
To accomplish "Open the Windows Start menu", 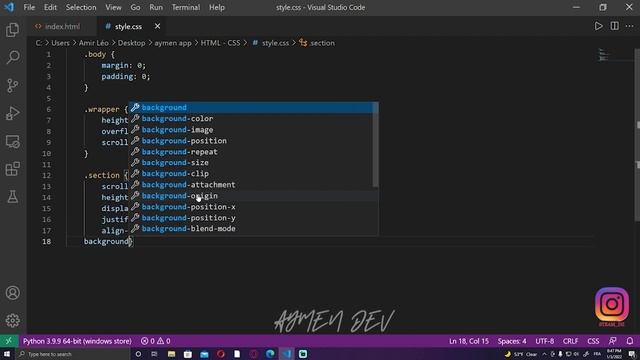I will click(7, 354).
